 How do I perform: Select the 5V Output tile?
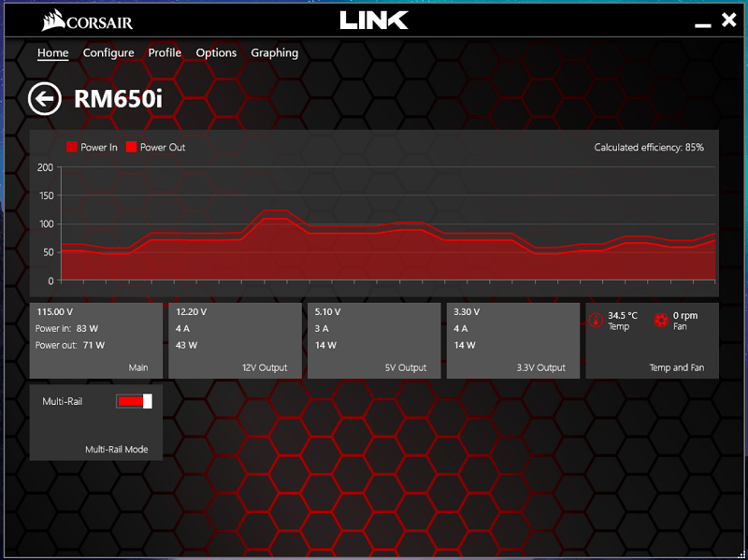tap(375, 340)
